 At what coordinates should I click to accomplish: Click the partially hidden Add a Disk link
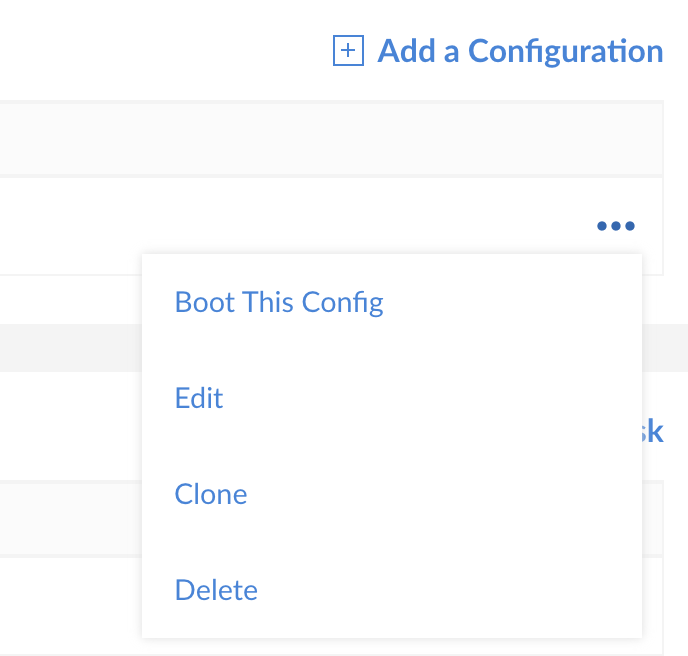click(652, 431)
